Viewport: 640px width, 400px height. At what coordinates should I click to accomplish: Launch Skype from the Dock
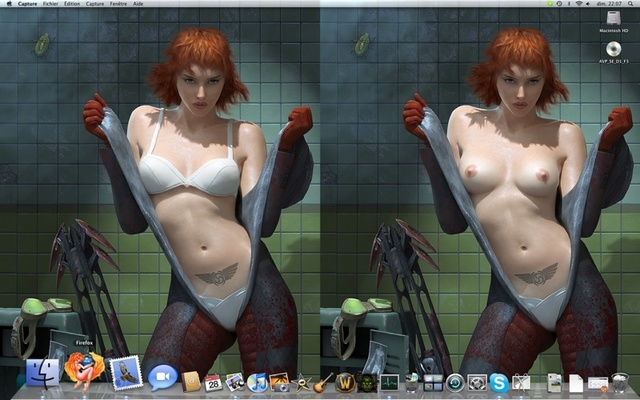pos(499,382)
